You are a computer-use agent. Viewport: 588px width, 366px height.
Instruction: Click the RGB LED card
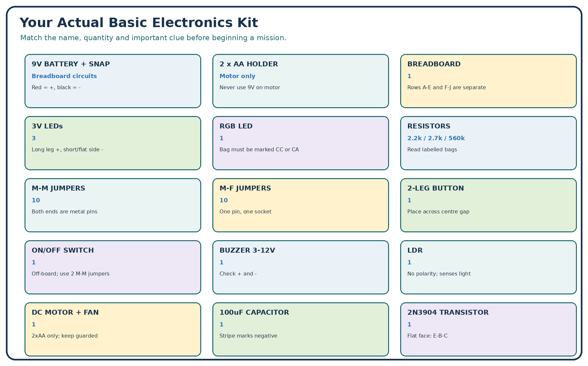coord(301,143)
